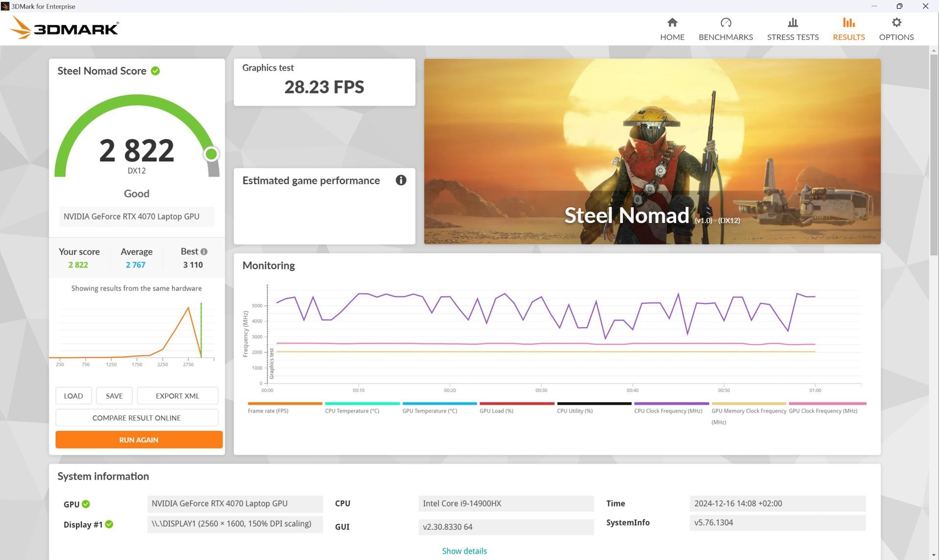Expand the Show details section

pyautogui.click(x=465, y=550)
